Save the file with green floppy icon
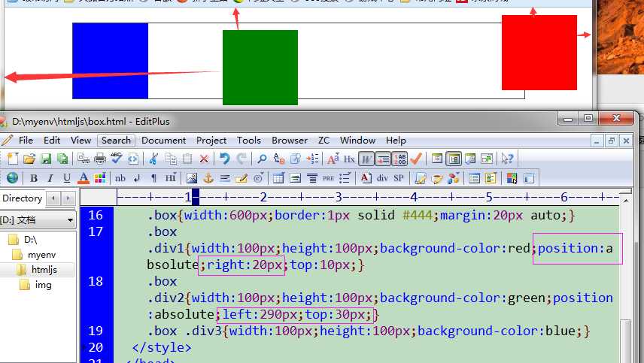This screenshot has height=363, width=644. coord(46,159)
